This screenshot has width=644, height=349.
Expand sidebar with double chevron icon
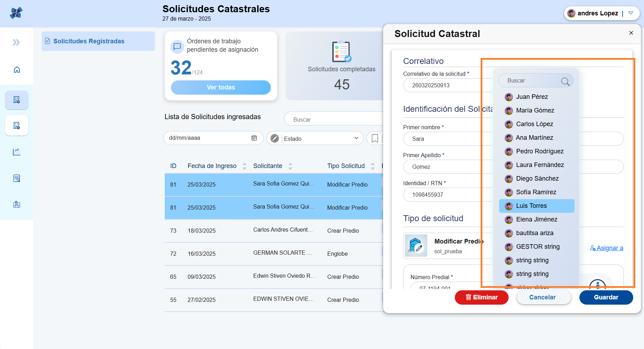16,43
